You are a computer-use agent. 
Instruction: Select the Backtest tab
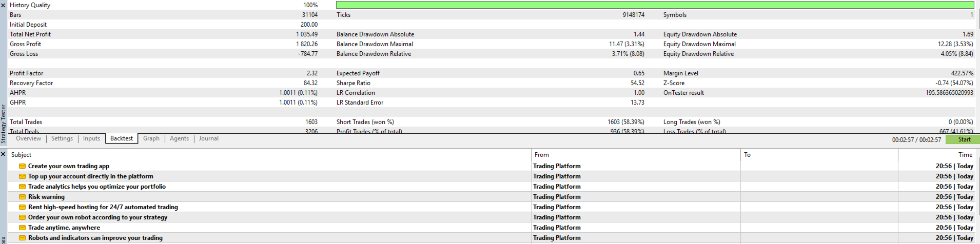[122, 138]
